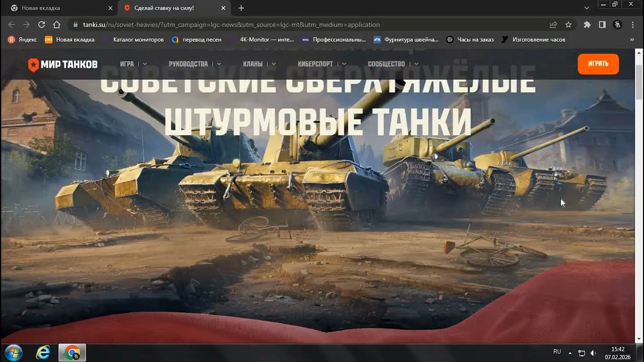
Task: Open the Яндекс bookmark
Action: [x=23, y=39]
